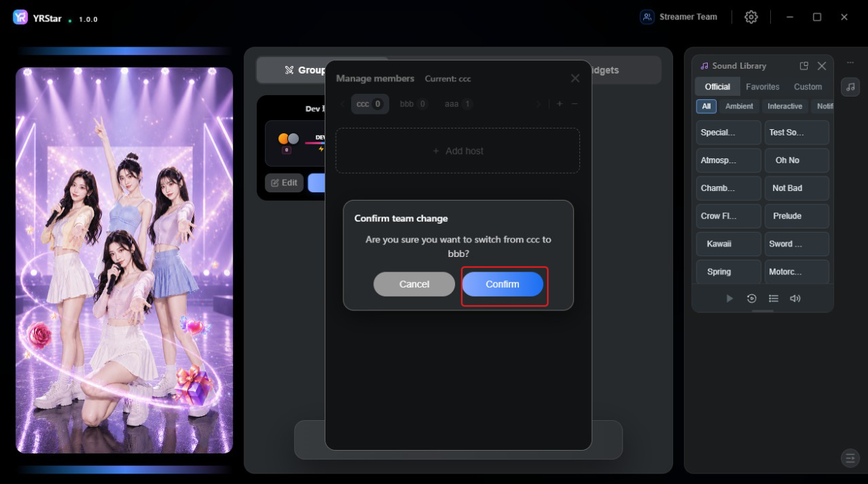Play the Oh No sound
868x484 pixels.
point(797,160)
